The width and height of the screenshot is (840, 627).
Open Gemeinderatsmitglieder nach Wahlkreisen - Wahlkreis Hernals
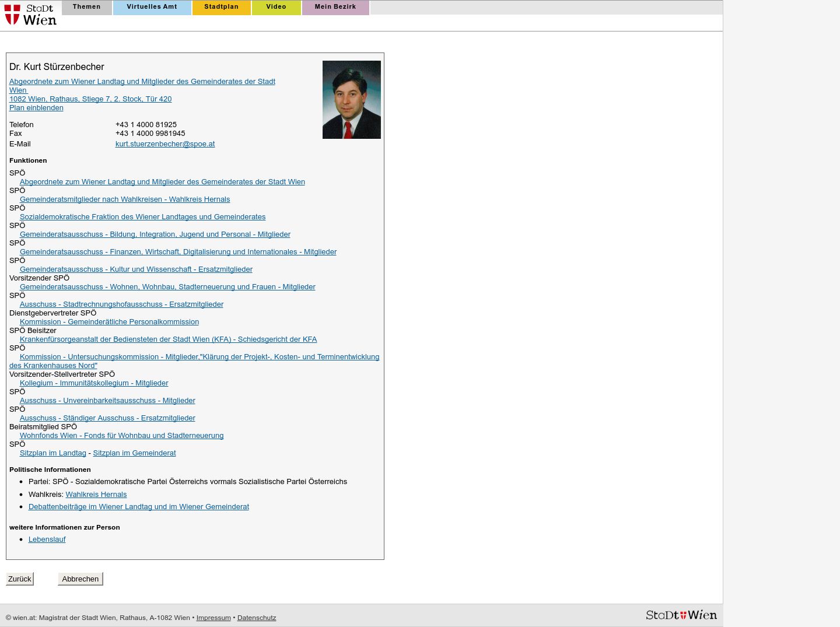click(x=125, y=199)
